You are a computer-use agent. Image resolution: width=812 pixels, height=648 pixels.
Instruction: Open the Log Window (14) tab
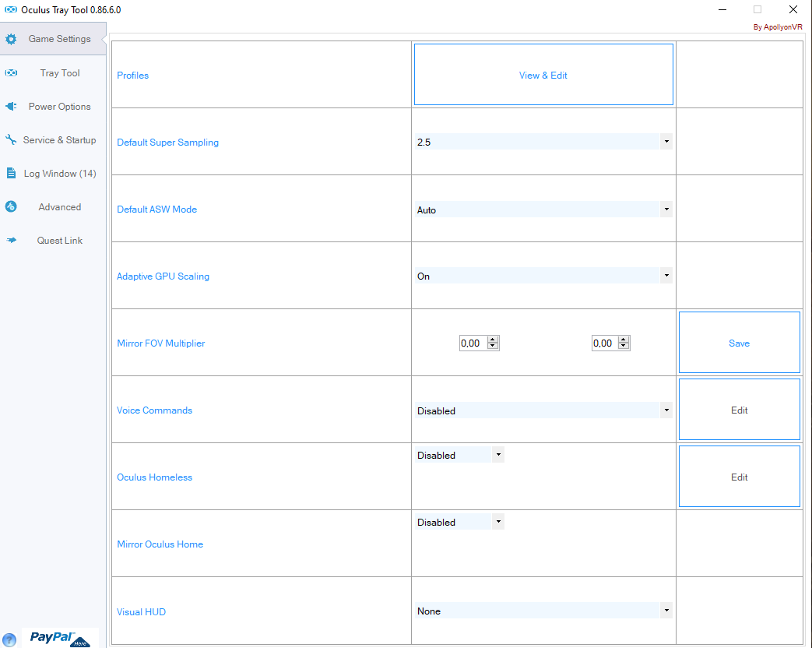point(53,173)
